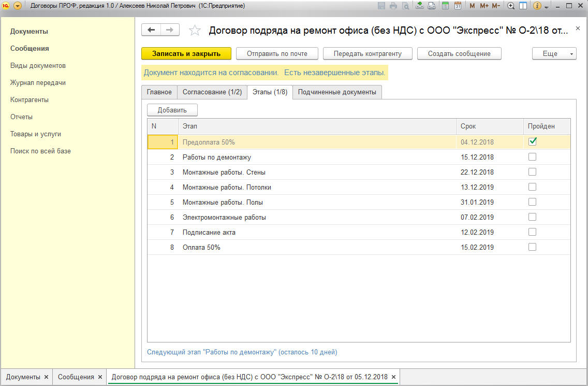Click the M+ memory add button
Image resolution: width=588 pixels, height=386 pixels.
(484, 6)
